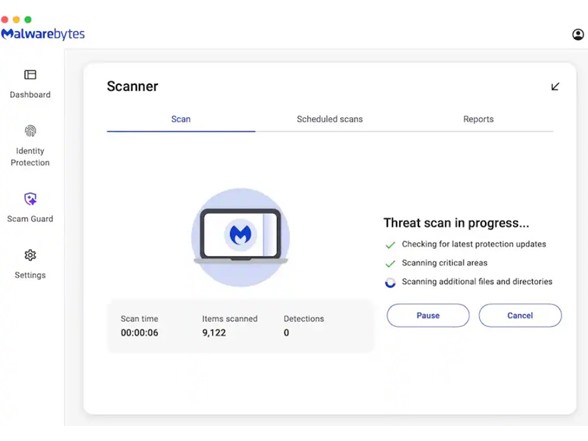Maximize the window with green button
588x441 pixels.
click(28, 20)
